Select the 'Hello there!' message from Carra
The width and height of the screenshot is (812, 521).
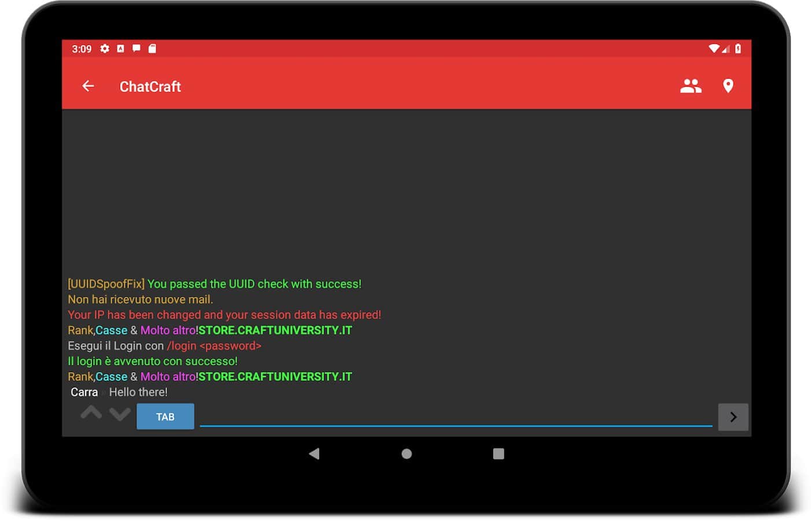point(138,392)
